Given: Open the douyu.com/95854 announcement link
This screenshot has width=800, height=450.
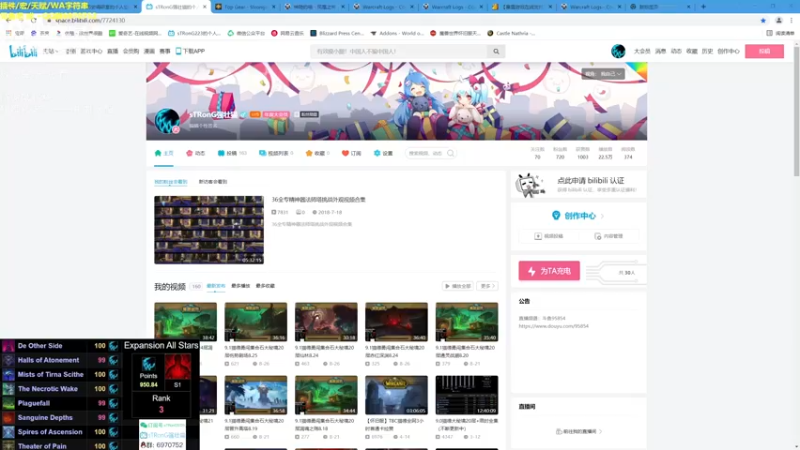Looking at the screenshot, I should click(x=554, y=326).
